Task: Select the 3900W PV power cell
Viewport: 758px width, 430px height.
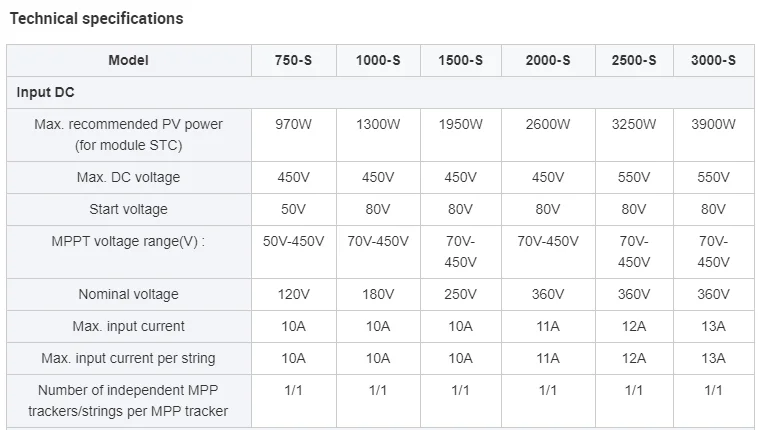Action: 713,124
